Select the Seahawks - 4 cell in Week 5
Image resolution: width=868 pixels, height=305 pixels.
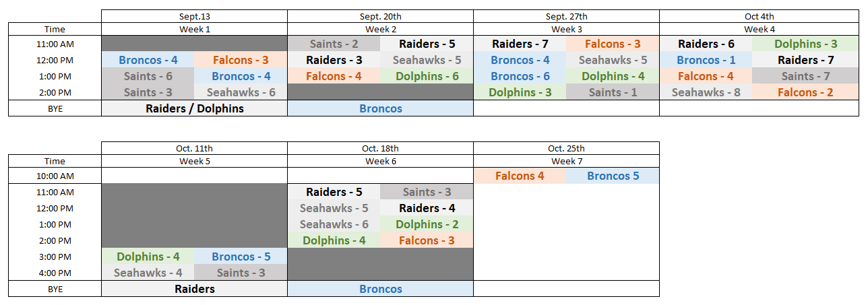148,273
